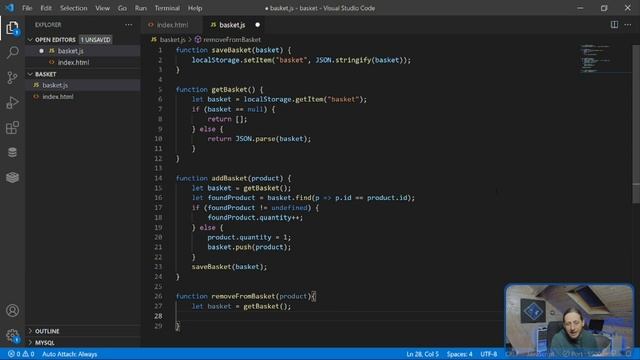
Task: Open the Selection menu
Action: point(73,8)
